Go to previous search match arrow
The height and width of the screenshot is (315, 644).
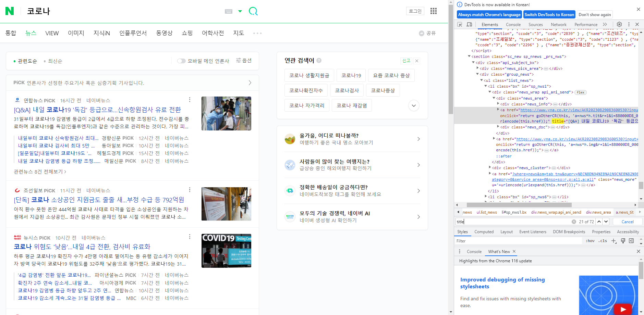[599, 222]
